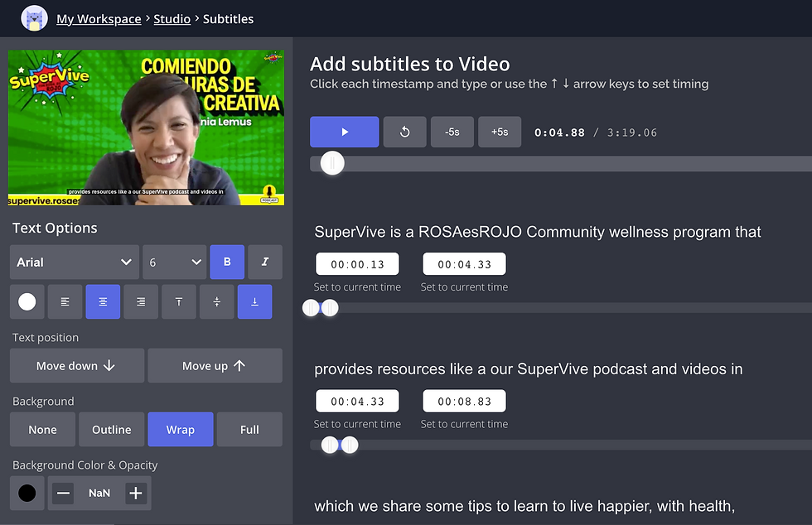Select None background option
Screen dimensions: 812x525
[x=42, y=429]
